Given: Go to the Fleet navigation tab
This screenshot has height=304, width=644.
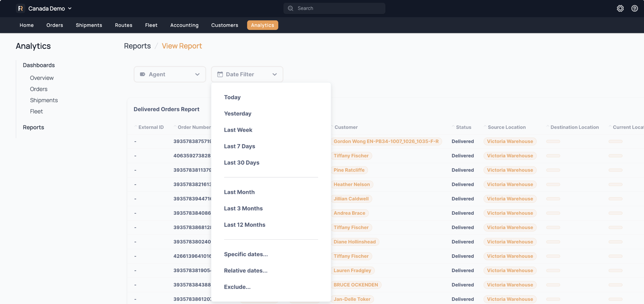Looking at the screenshot, I should (x=151, y=25).
